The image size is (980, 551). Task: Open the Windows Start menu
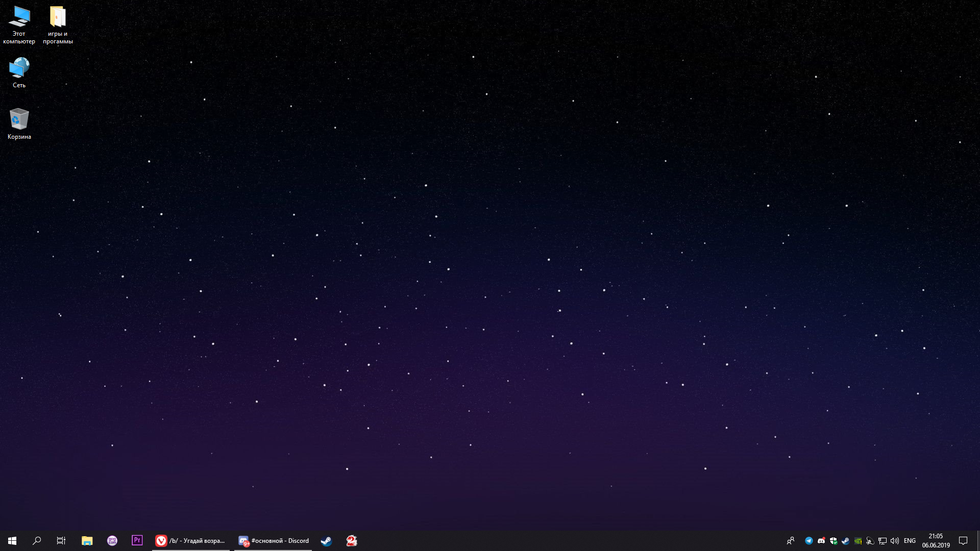pos(12,541)
